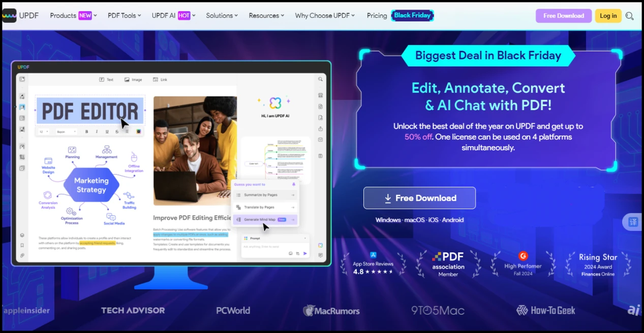Click the PCWorld logo
The width and height of the screenshot is (644, 333).
click(233, 310)
